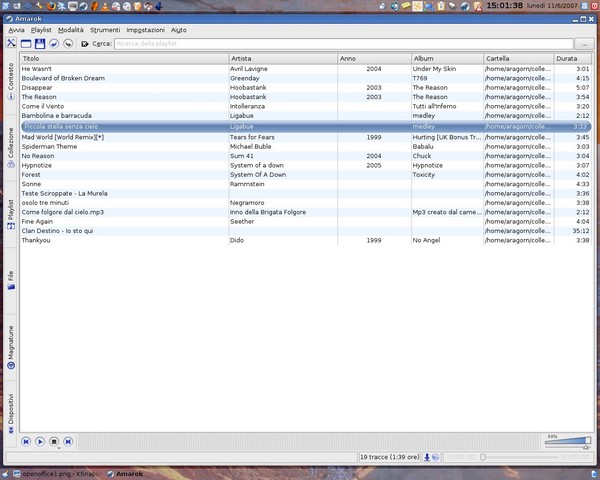Skip to previous track
The image size is (600, 480).
(26, 441)
